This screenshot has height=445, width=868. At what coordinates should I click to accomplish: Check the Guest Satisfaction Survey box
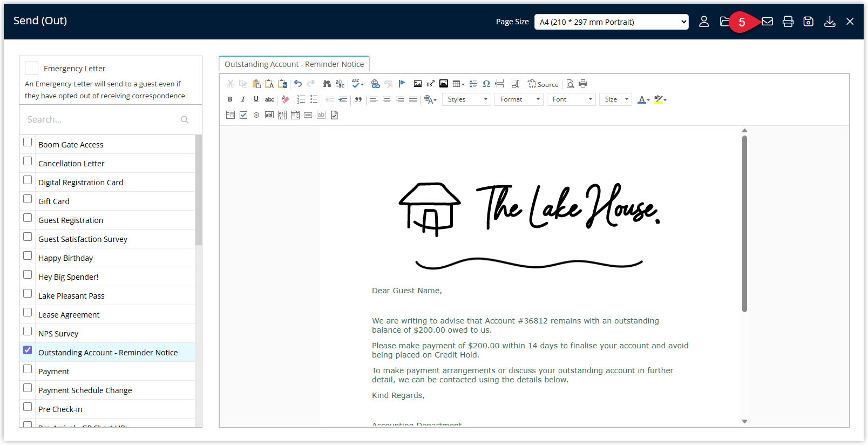(28, 237)
